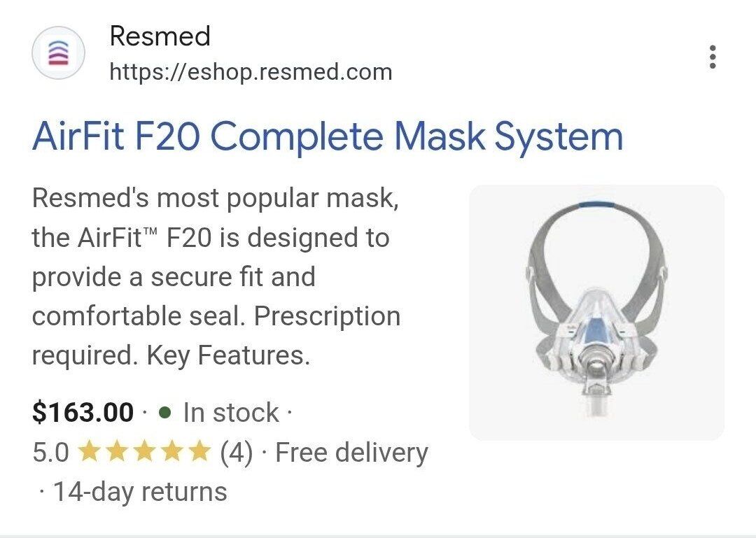This screenshot has width=756, height=538.
Task: Click the In stock label
Action: coord(231,413)
